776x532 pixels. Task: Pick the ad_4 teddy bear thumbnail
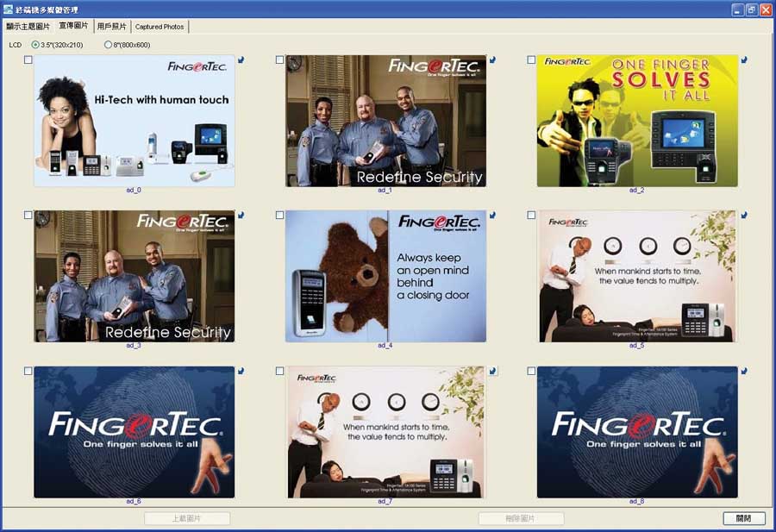(x=385, y=276)
